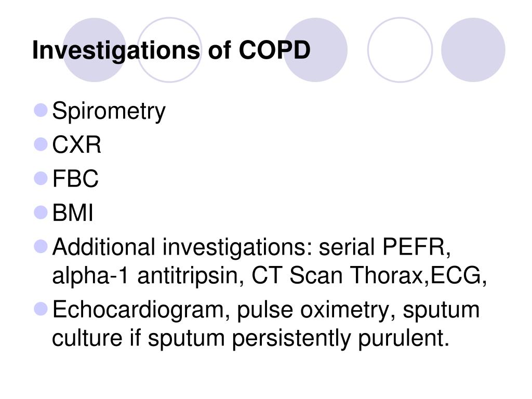
Task: Click the bullet marker beside Echocardiogram
Action: [41, 309]
